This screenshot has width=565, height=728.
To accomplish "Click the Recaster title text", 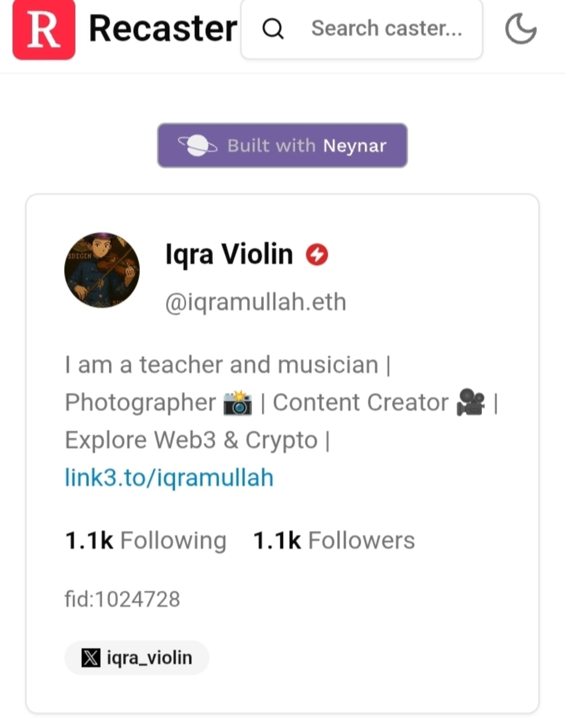I will click(163, 29).
